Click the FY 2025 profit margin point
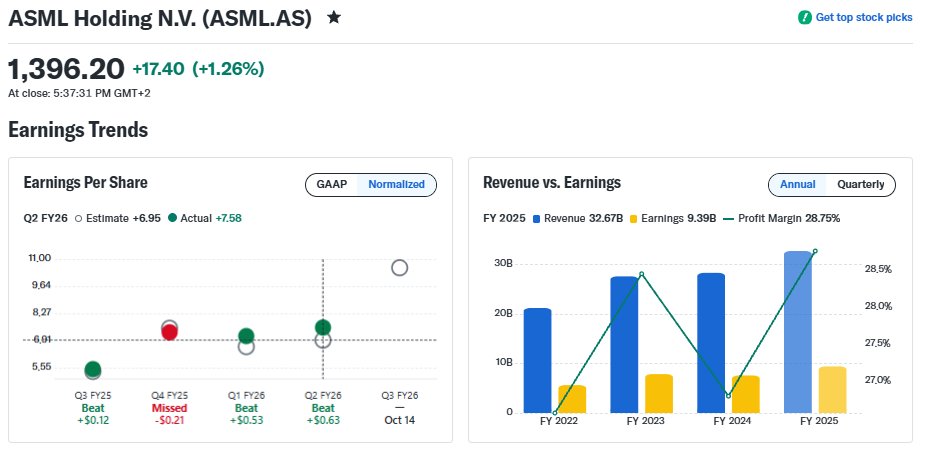The width and height of the screenshot is (925, 450). click(815, 251)
